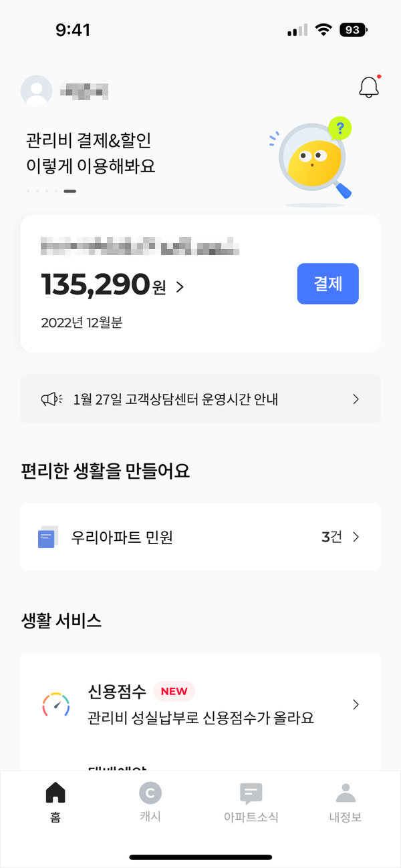
Task: Expand the 우리아파트 민원 chevron
Action: pos(356,537)
